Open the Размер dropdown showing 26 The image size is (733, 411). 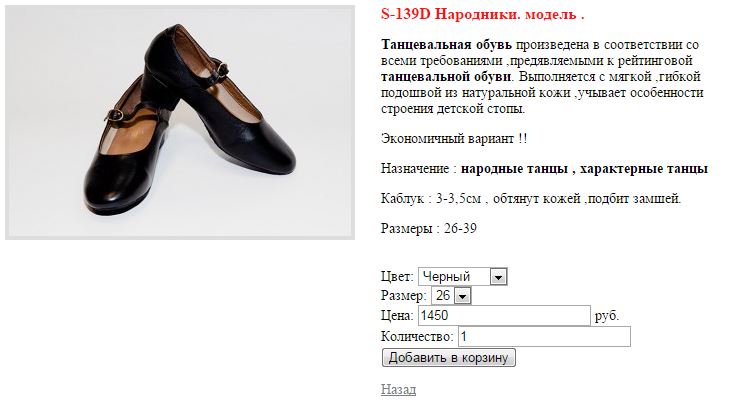click(451, 296)
